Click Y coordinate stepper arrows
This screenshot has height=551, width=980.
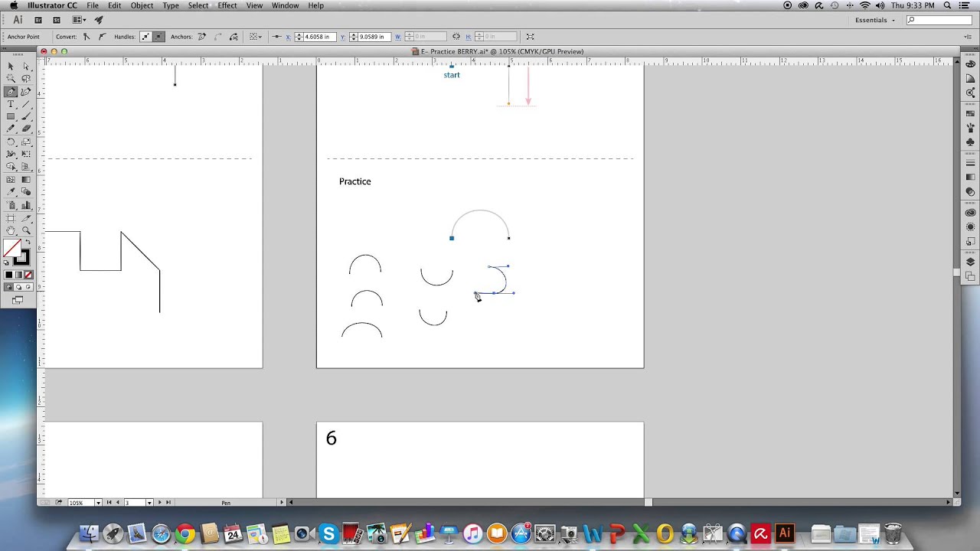tap(353, 37)
